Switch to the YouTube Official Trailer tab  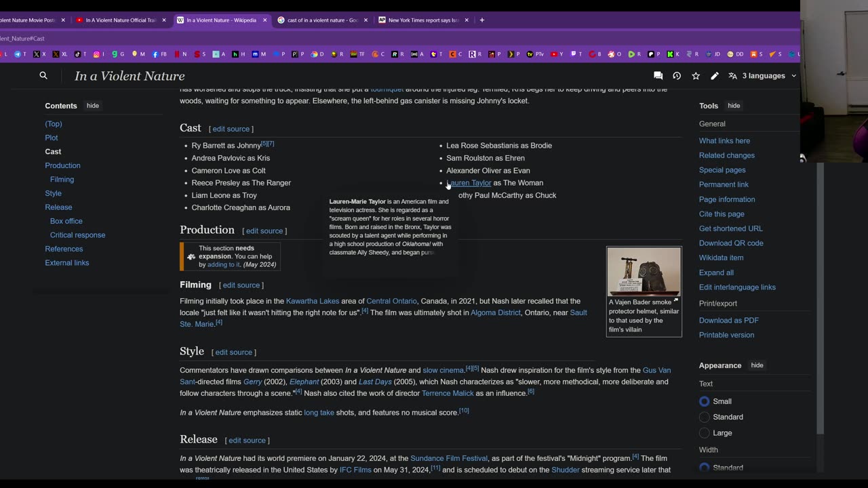pos(121,20)
